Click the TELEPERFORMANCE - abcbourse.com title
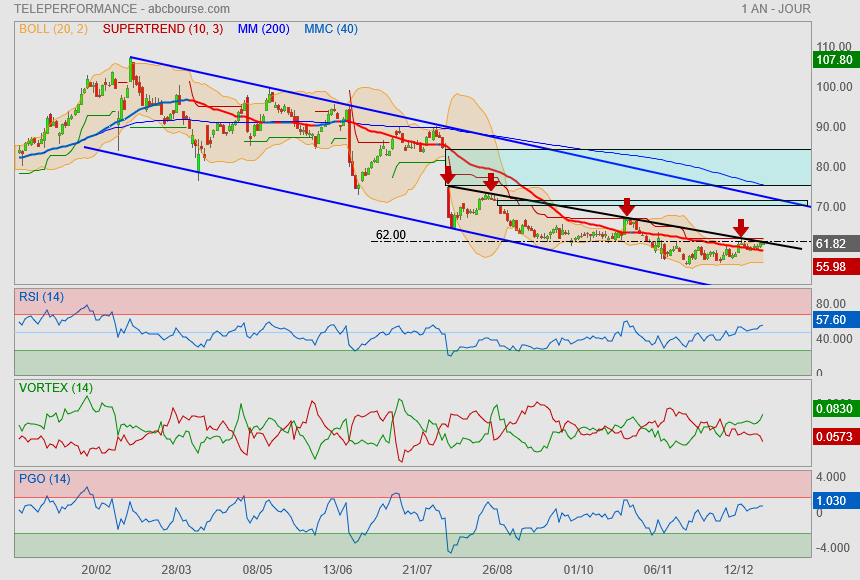 (124, 9)
